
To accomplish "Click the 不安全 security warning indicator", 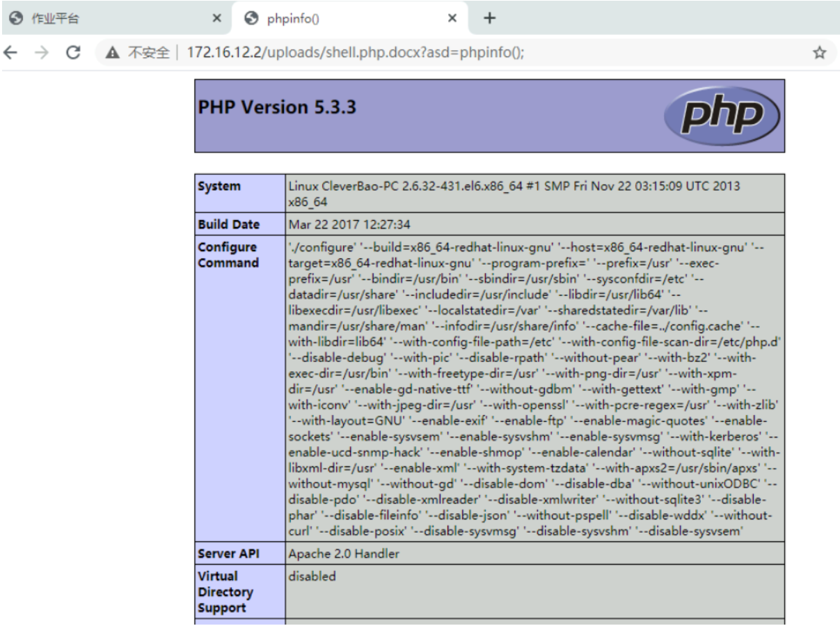I will [138, 54].
